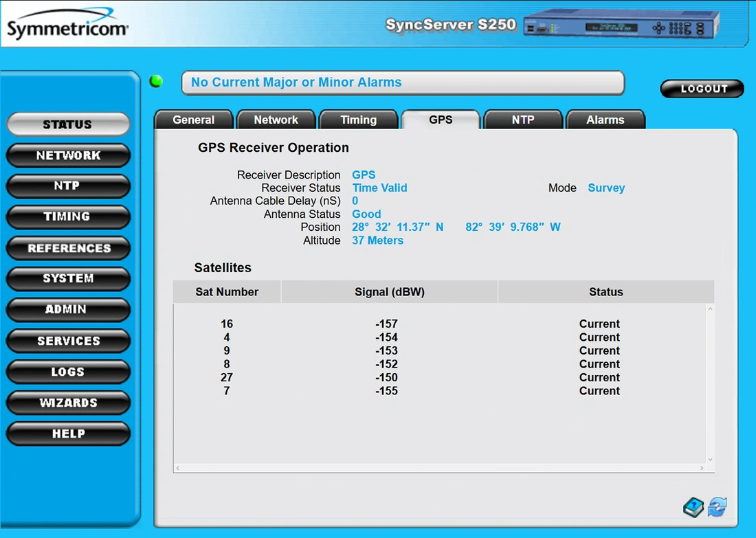Click the satellites list scroll up arrow
The height and width of the screenshot is (538, 756).
[710, 309]
